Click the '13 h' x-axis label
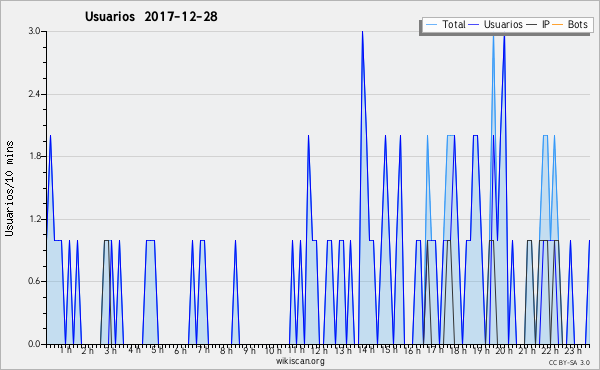The height and width of the screenshot is (370, 600). 342,350
